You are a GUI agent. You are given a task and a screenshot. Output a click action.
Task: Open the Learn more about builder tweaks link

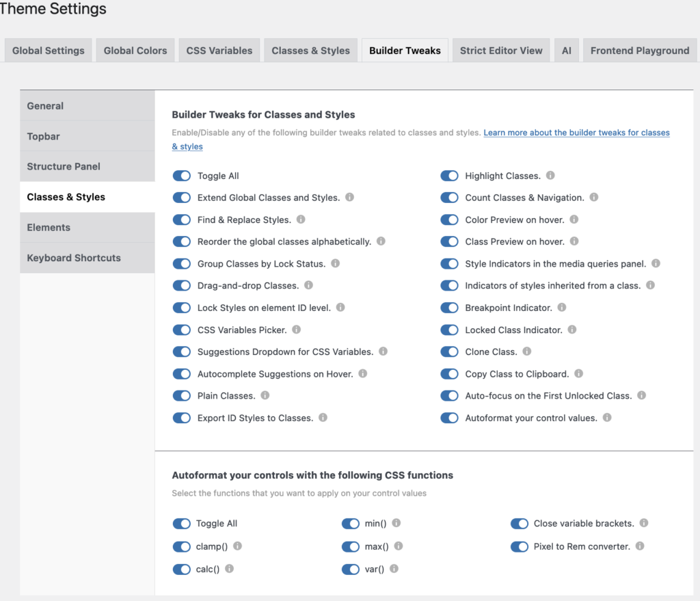click(576, 133)
